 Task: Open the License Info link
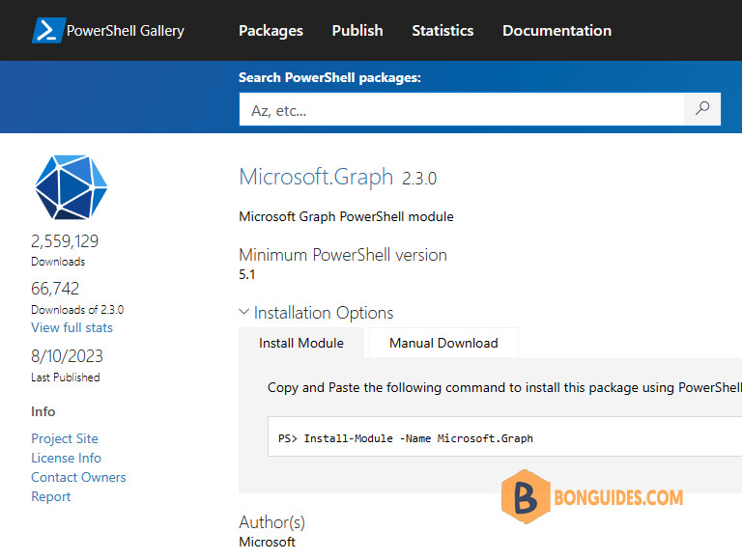(67, 458)
